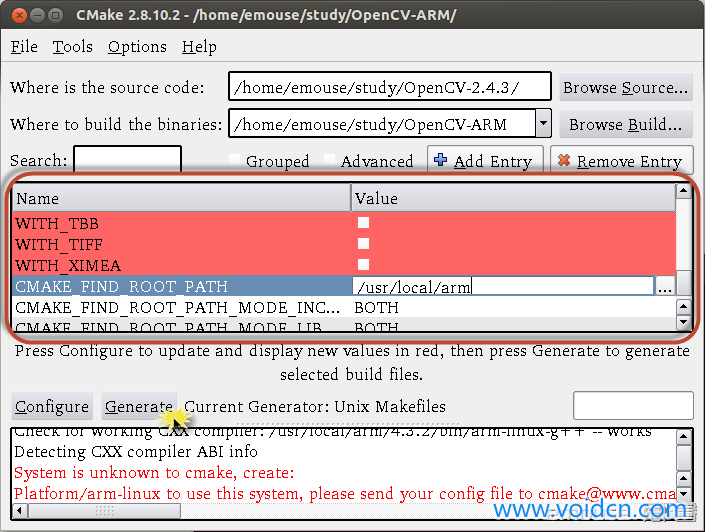Enable the Advanced checkbox
Image resolution: width=705 pixels, height=532 pixels.
click(x=329, y=160)
